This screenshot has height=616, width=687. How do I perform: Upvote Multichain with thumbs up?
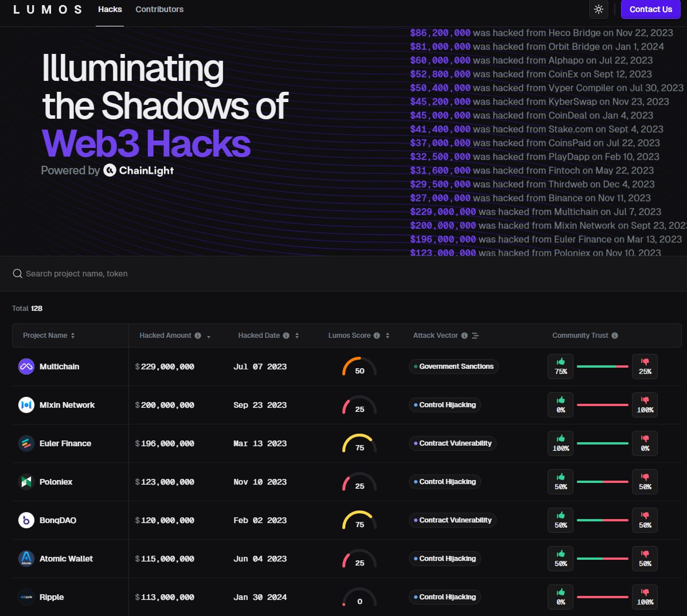[561, 367]
